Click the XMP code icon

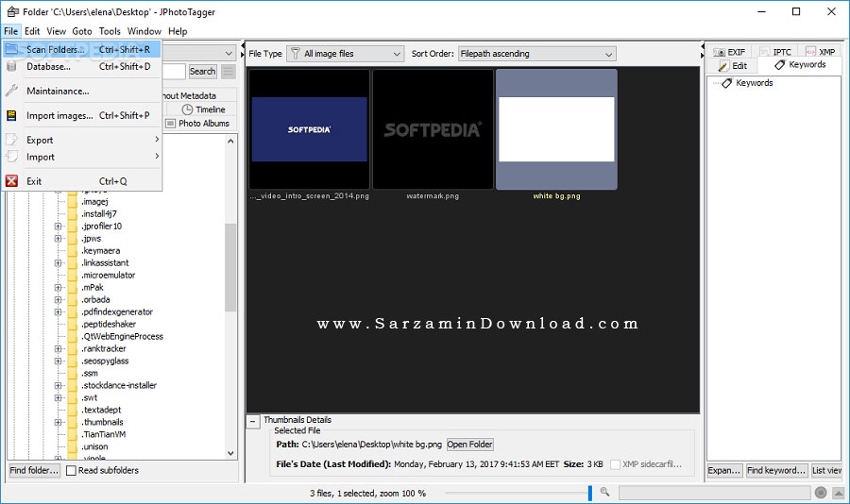810,52
